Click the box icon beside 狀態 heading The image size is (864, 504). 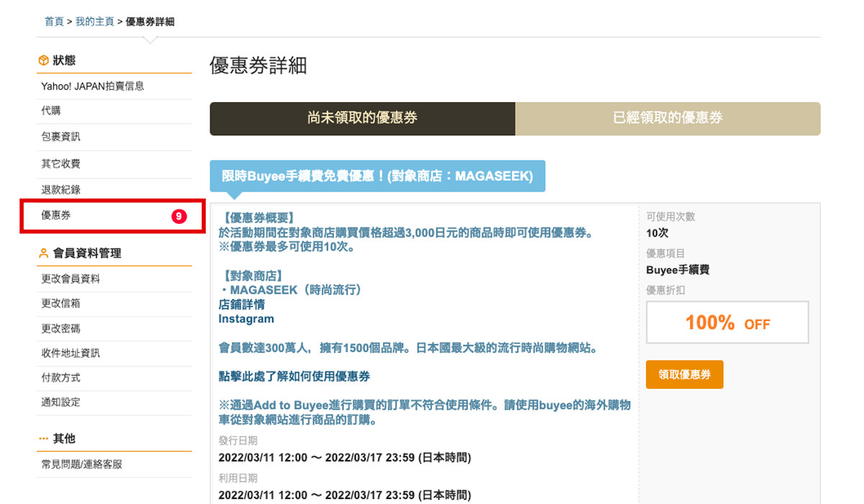click(44, 60)
